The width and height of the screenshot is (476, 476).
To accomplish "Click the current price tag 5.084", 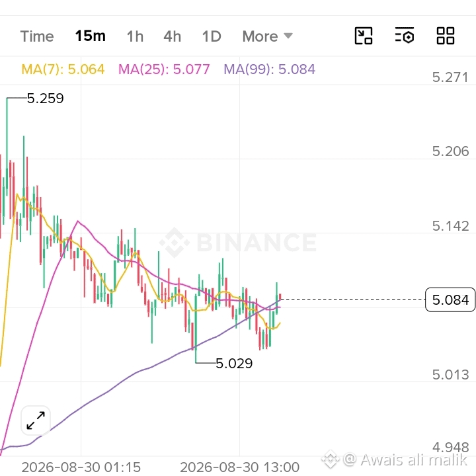I will [450, 299].
